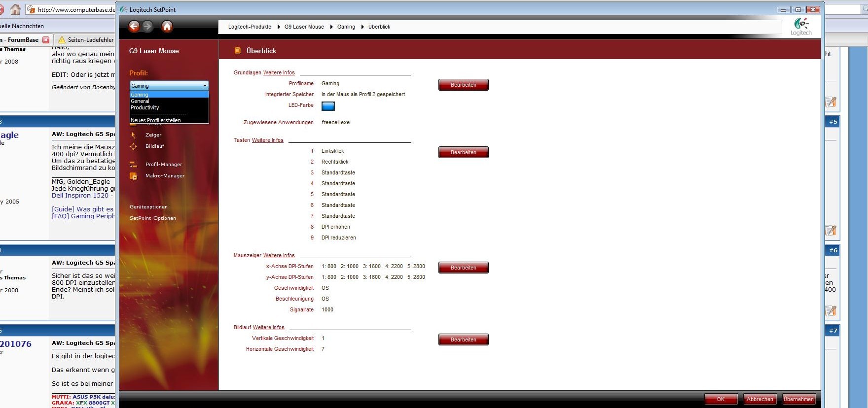Click the Seiten-Ladefehler warning tab icon
The height and width of the screenshot is (408, 868).
click(62, 40)
